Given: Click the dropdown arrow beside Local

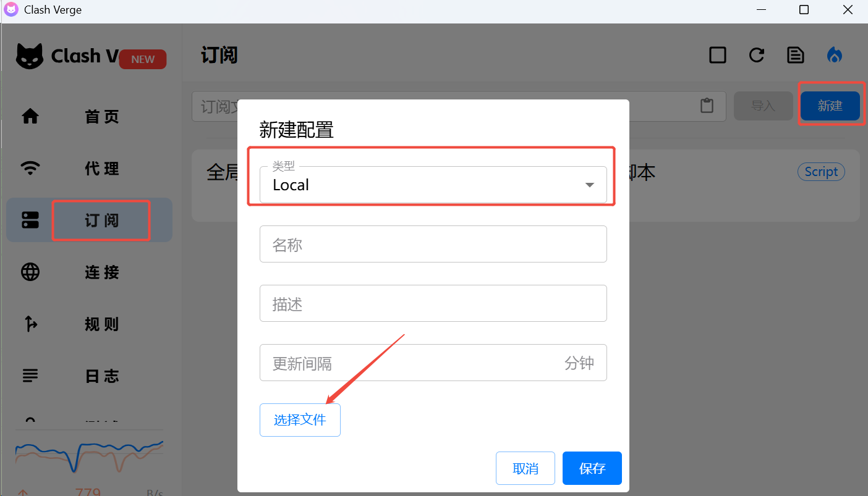Looking at the screenshot, I should coord(590,185).
